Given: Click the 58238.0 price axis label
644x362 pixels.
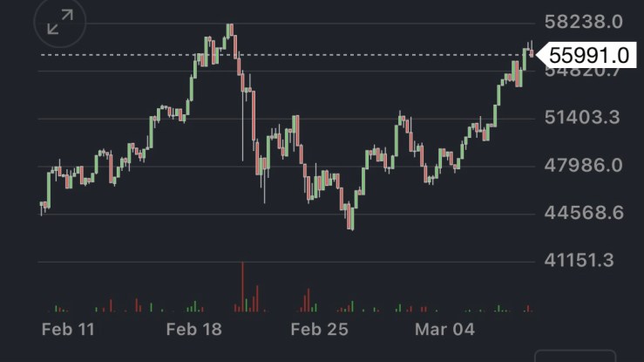Looking at the screenshot, I should pos(582,22).
